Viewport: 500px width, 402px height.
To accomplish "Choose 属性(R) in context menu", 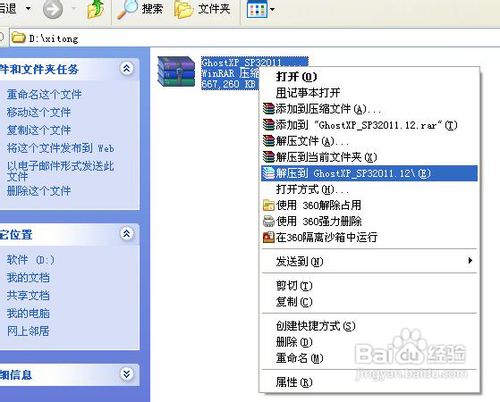I will point(369,382).
